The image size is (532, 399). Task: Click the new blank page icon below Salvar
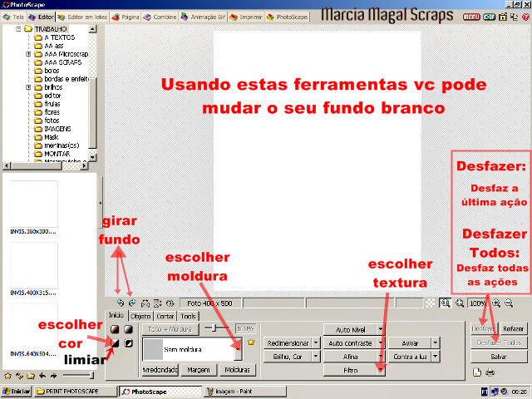pyautogui.click(x=477, y=372)
